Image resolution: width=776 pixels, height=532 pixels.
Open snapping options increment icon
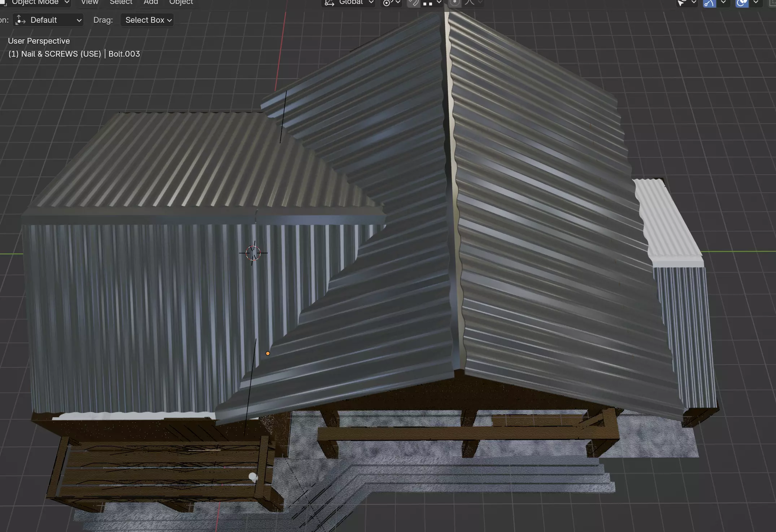pos(428,3)
